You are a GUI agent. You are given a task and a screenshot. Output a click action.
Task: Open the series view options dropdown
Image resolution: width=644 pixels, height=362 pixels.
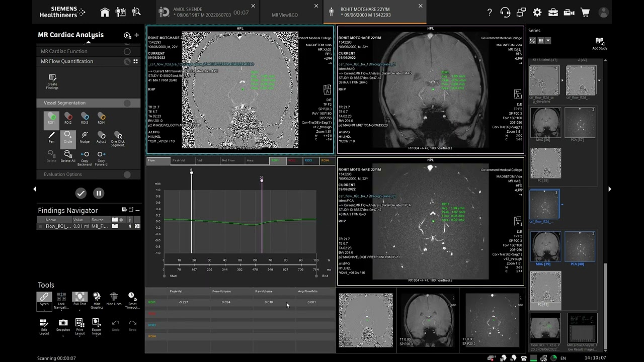point(548,41)
